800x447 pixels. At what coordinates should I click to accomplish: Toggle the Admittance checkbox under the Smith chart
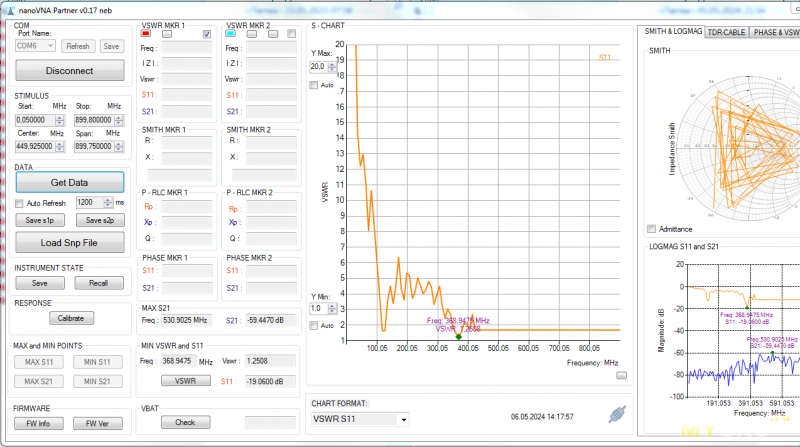[x=653, y=229]
